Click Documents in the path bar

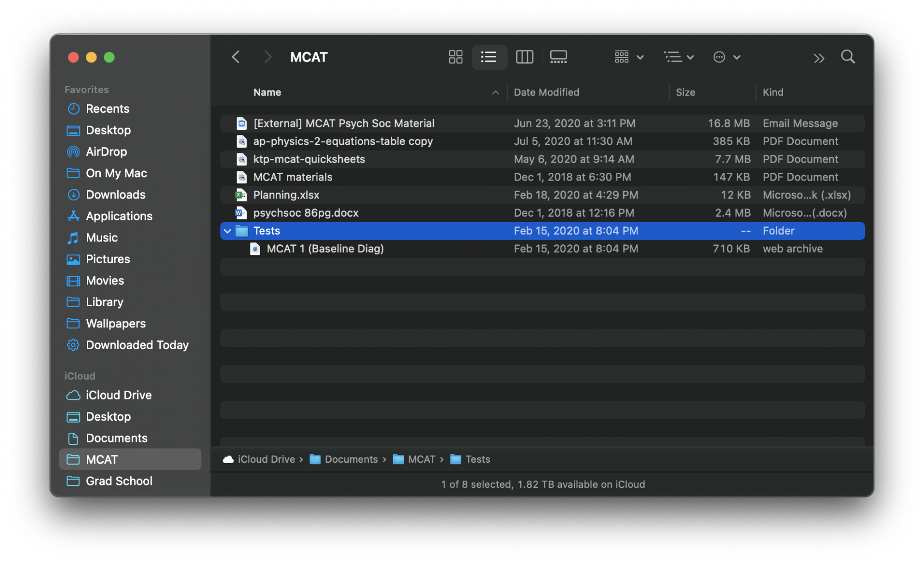[351, 459]
